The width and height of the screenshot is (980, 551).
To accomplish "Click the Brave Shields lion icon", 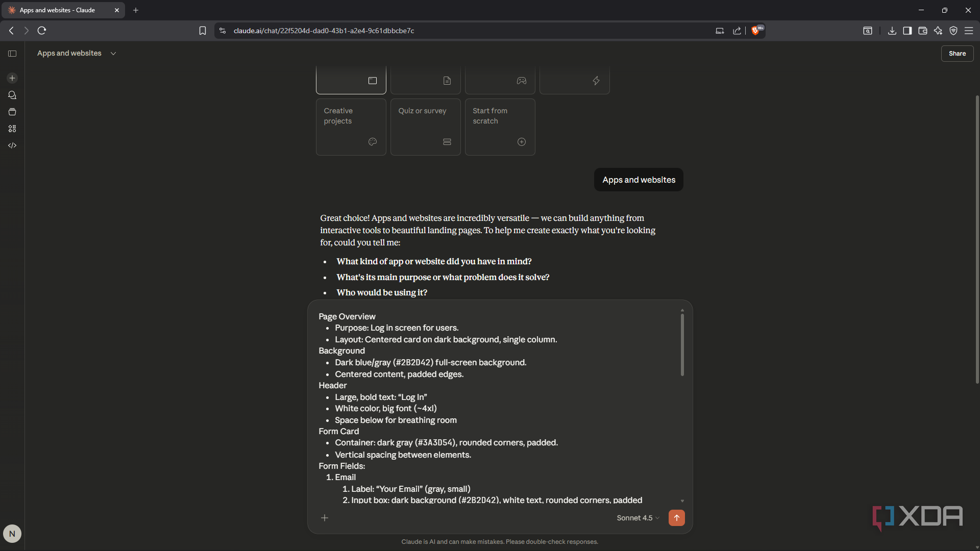I will 756,31.
